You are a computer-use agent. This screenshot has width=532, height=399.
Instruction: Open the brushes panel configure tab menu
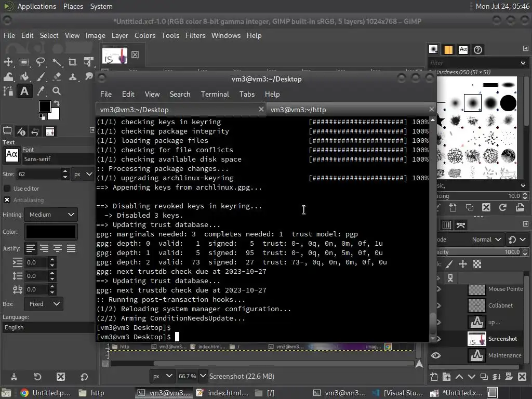tap(526, 48)
